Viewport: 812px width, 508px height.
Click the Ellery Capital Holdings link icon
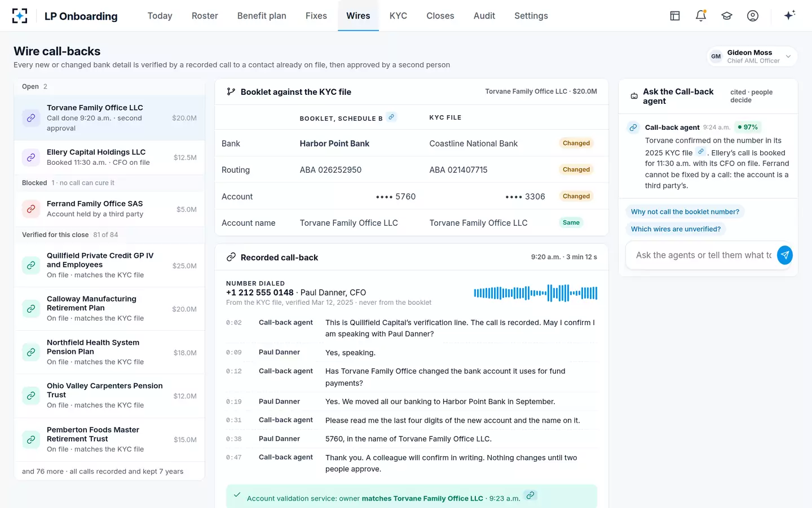(x=31, y=157)
